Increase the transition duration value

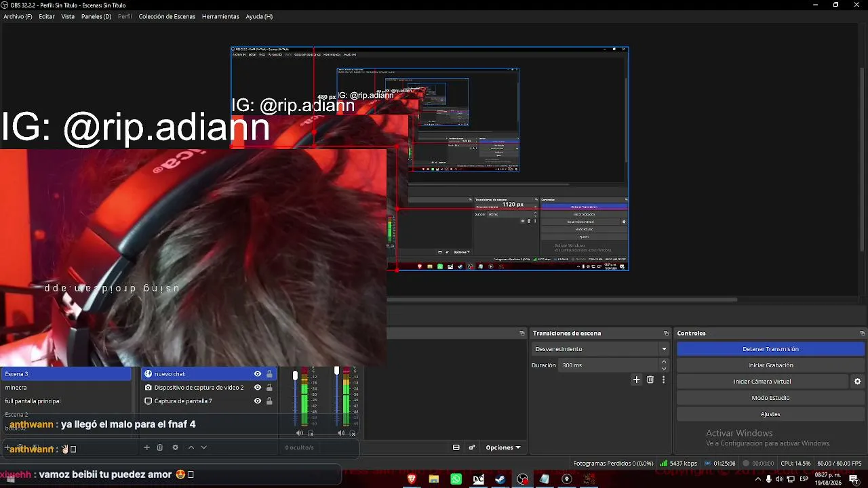[x=664, y=362]
